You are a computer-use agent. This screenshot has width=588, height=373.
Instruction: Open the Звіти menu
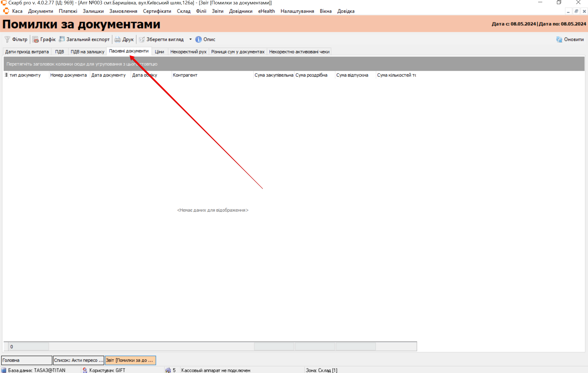coord(217,11)
